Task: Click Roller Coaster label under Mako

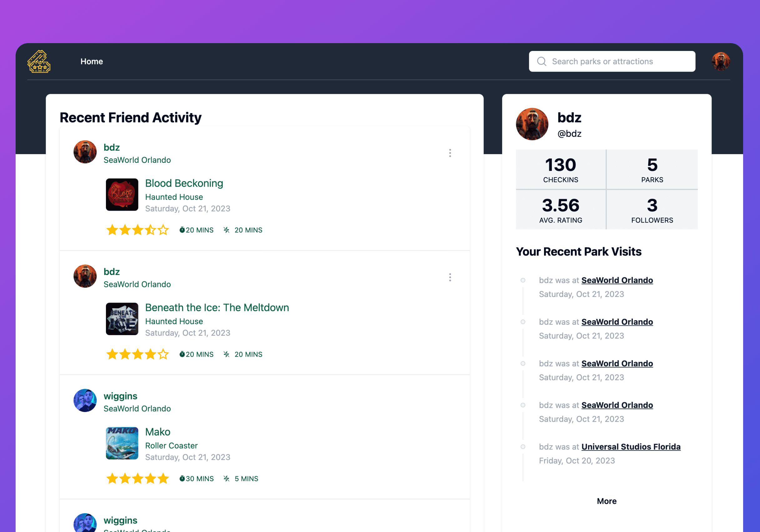Action: pyautogui.click(x=171, y=446)
